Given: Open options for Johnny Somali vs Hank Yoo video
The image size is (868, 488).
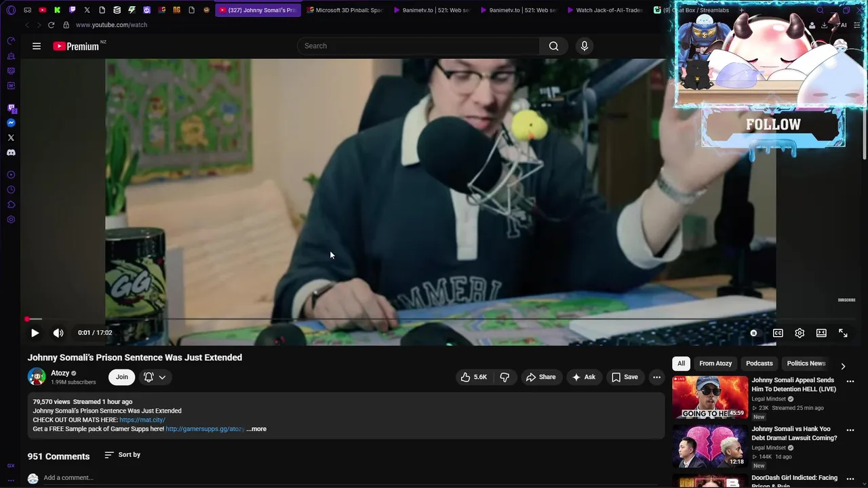Looking at the screenshot, I should pos(850,430).
